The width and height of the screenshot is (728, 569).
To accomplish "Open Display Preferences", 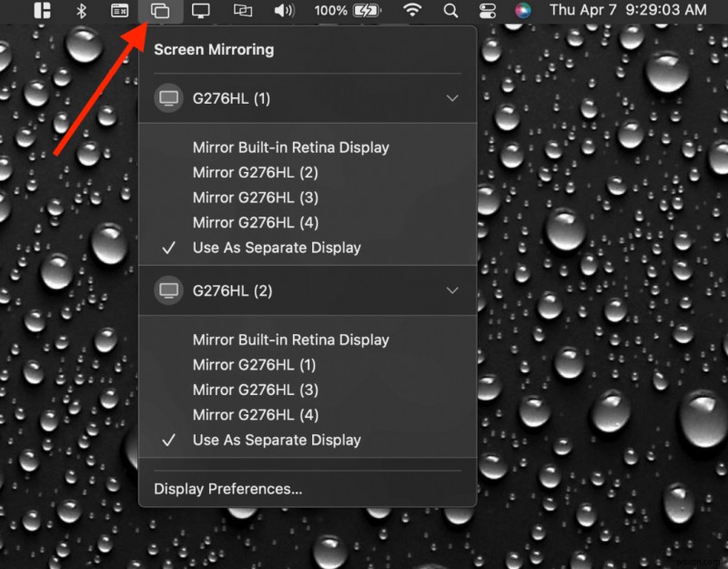I will click(x=227, y=489).
